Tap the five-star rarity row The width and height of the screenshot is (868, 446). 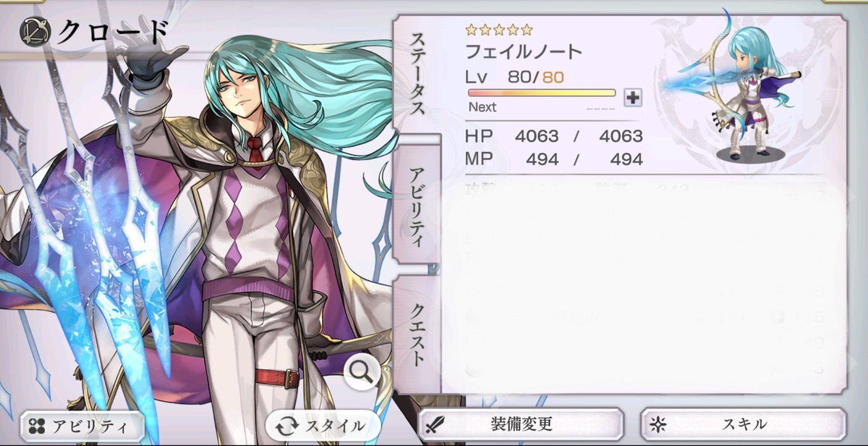click(x=499, y=30)
